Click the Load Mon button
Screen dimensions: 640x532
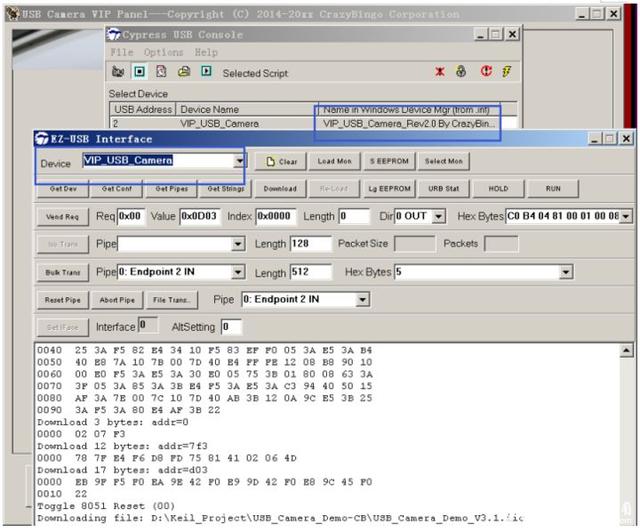(x=335, y=161)
